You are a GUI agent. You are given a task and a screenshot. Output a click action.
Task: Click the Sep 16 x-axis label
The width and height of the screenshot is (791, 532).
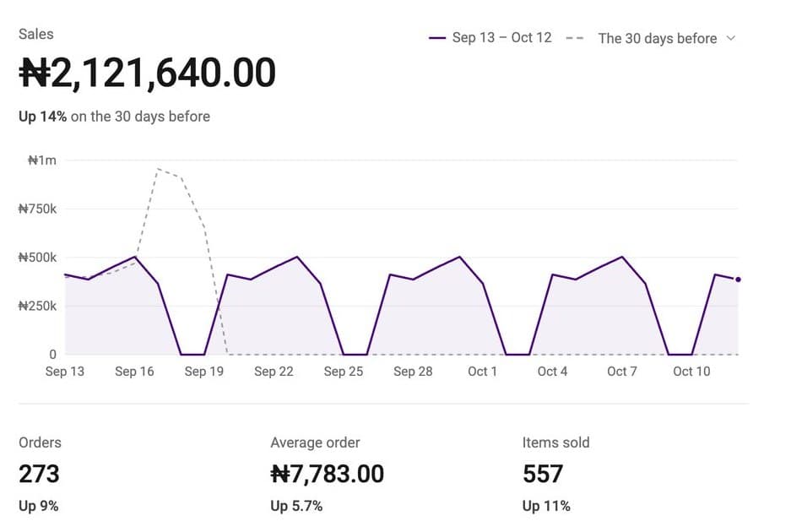(x=134, y=372)
